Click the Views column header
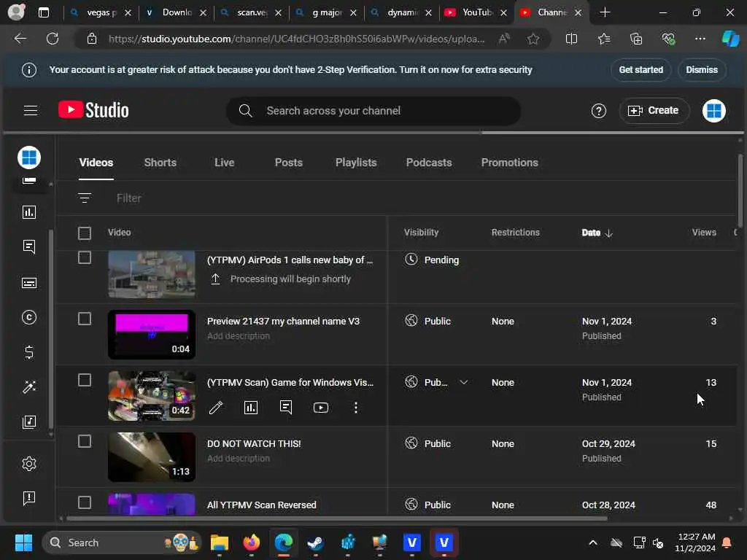Screen dimensions: 747x560 coord(704,233)
